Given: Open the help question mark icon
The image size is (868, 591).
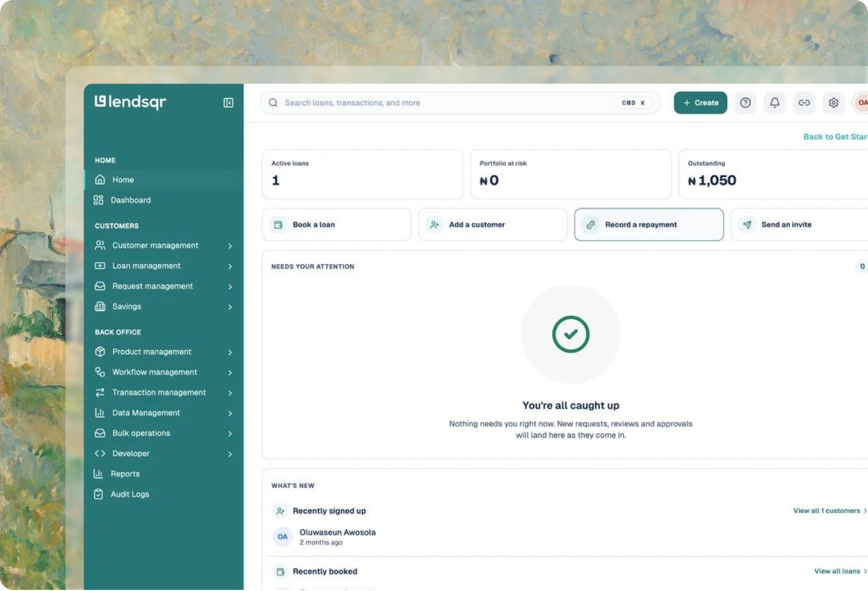Looking at the screenshot, I should [745, 103].
